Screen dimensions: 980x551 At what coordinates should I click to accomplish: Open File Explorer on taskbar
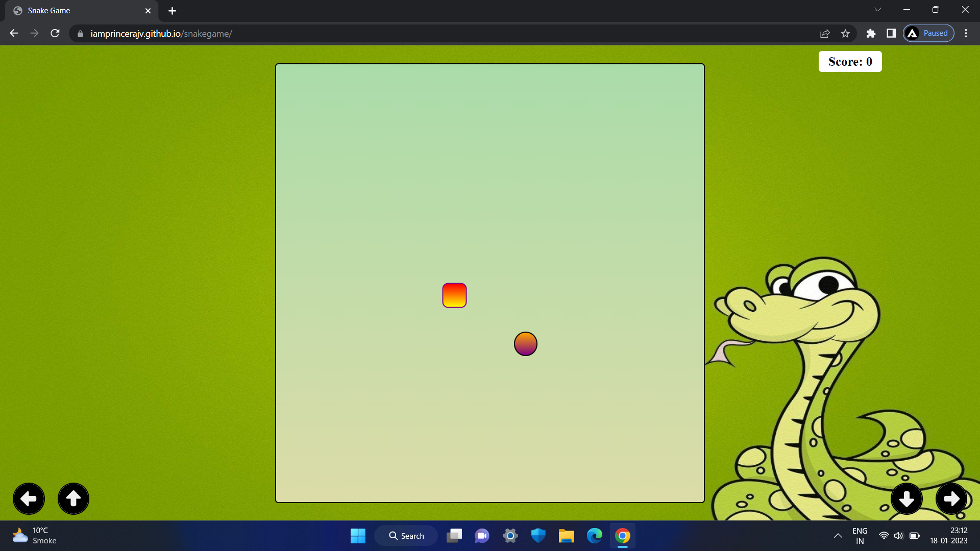(566, 536)
